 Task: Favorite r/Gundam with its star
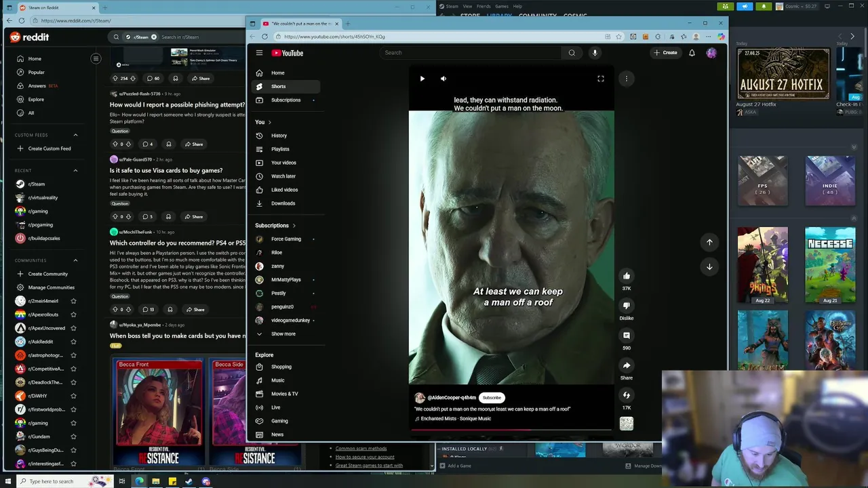point(73,436)
